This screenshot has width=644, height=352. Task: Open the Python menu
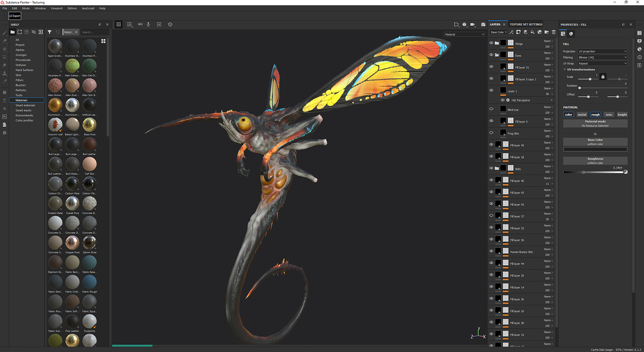coord(71,8)
